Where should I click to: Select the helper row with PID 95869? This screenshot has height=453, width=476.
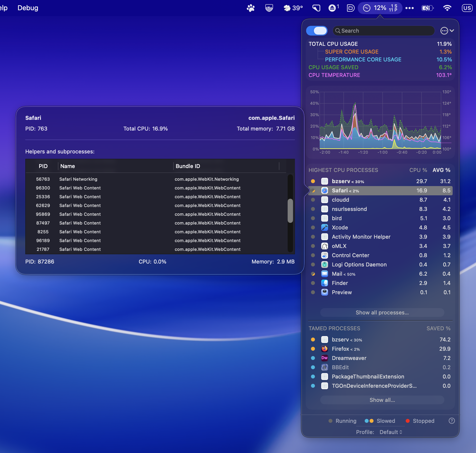156,214
